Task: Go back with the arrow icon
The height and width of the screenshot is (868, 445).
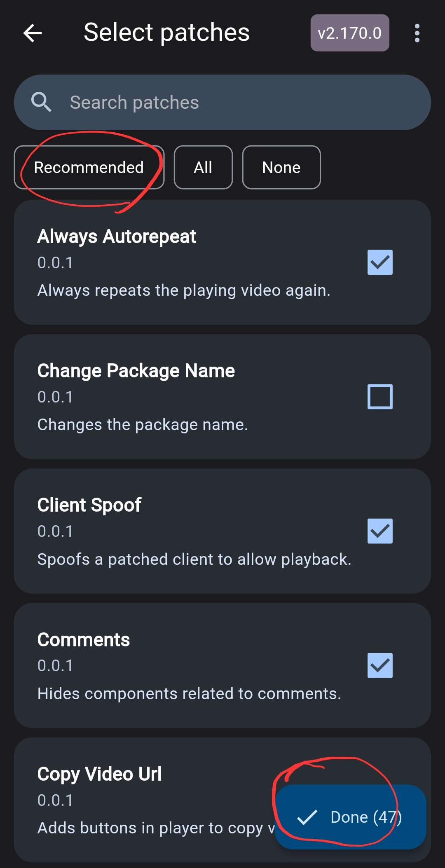Action: point(33,33)
